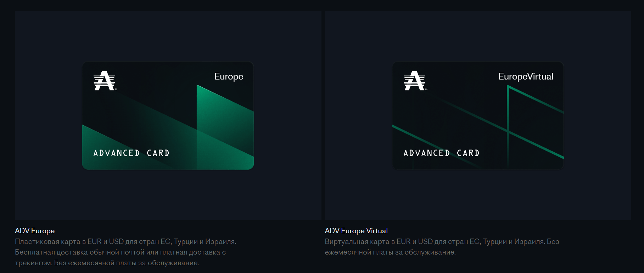Click ADVANCED CARD text on Europe card
This screenshot has height=273, width=644.
point(131,153)
